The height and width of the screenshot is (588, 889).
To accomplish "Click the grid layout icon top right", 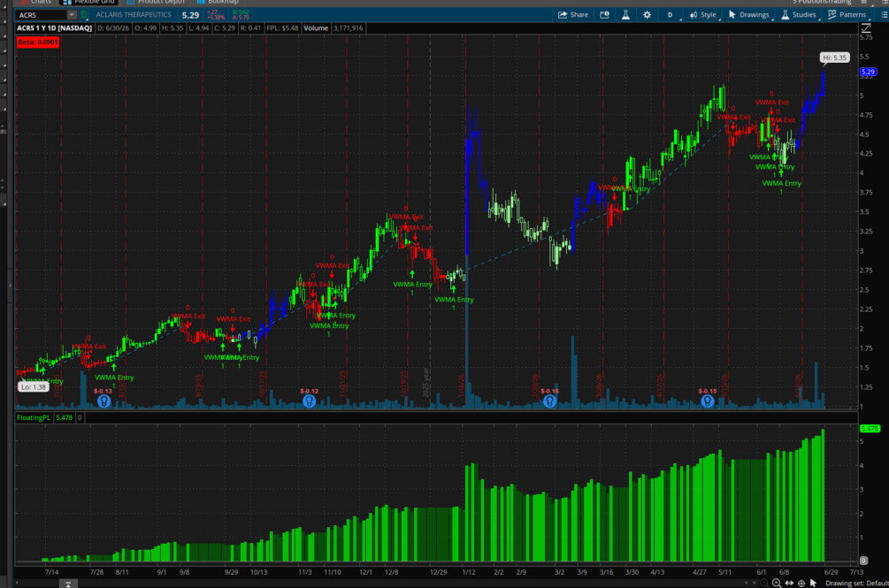I will pyautogui.click(x=863, y=3).
